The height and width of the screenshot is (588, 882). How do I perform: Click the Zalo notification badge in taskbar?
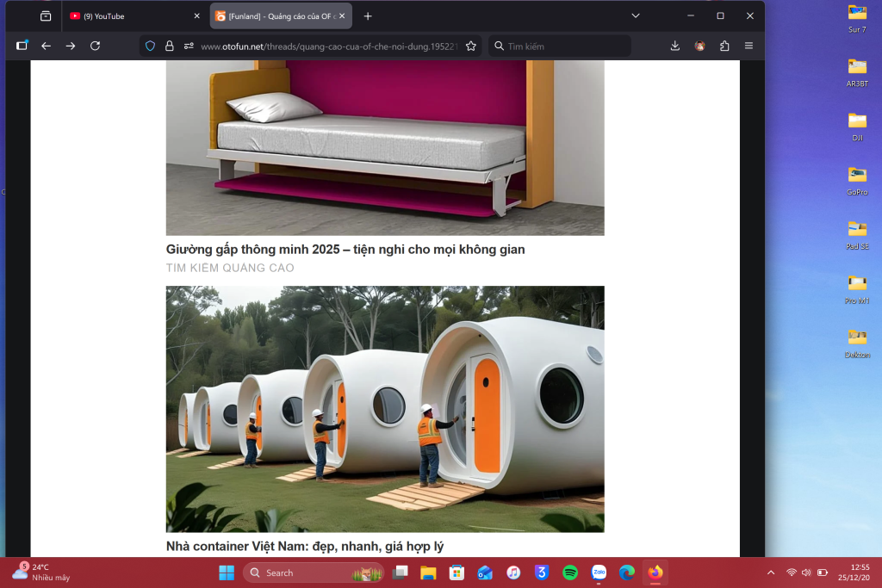599,573
